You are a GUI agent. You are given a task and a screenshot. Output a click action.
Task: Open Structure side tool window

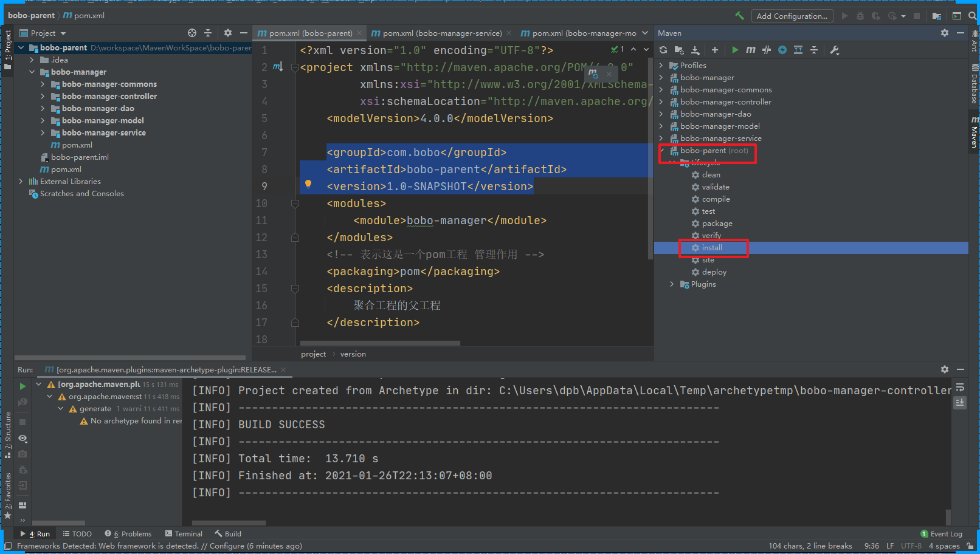(8, 434)
